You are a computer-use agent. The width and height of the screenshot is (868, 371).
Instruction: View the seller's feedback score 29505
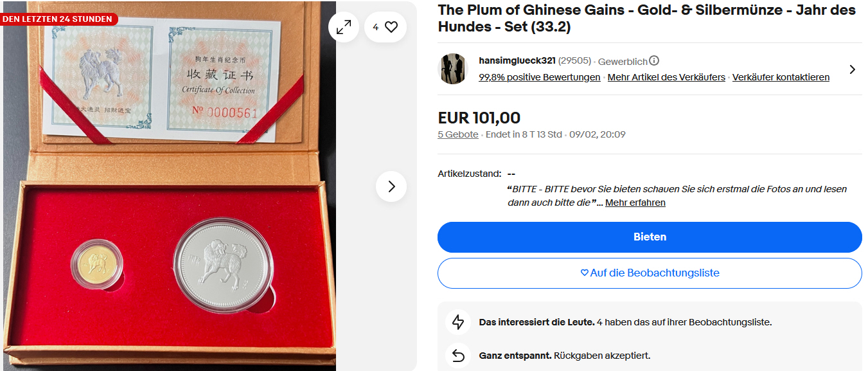(574, 60)
